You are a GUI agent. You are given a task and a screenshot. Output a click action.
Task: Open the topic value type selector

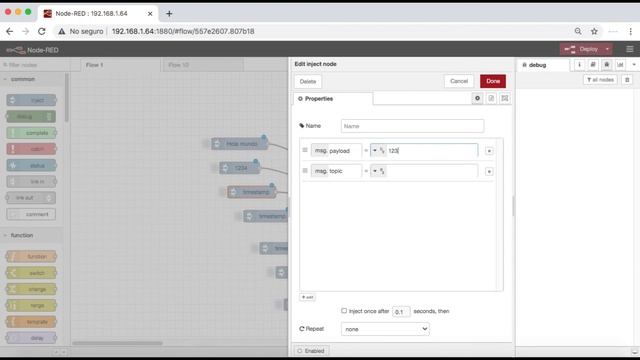[378, 171]
